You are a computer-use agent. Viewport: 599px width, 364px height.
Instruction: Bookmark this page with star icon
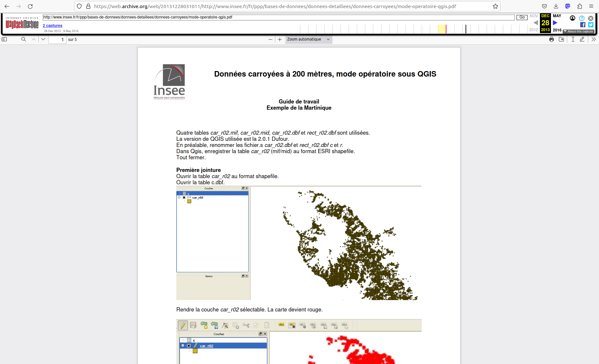click(495, 6)
